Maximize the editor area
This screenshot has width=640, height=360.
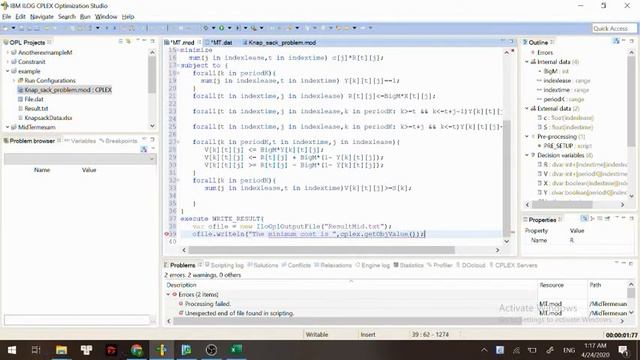[511, 41]
